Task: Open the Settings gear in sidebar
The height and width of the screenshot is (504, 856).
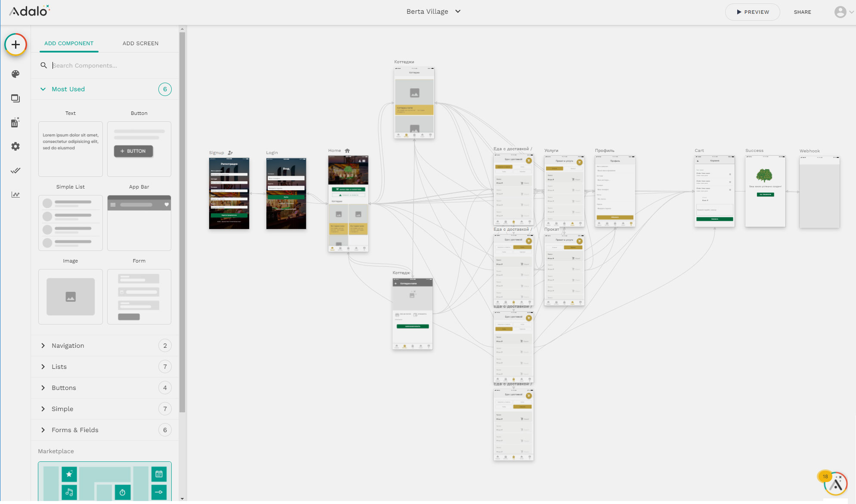Action: (x=15, y=146)
